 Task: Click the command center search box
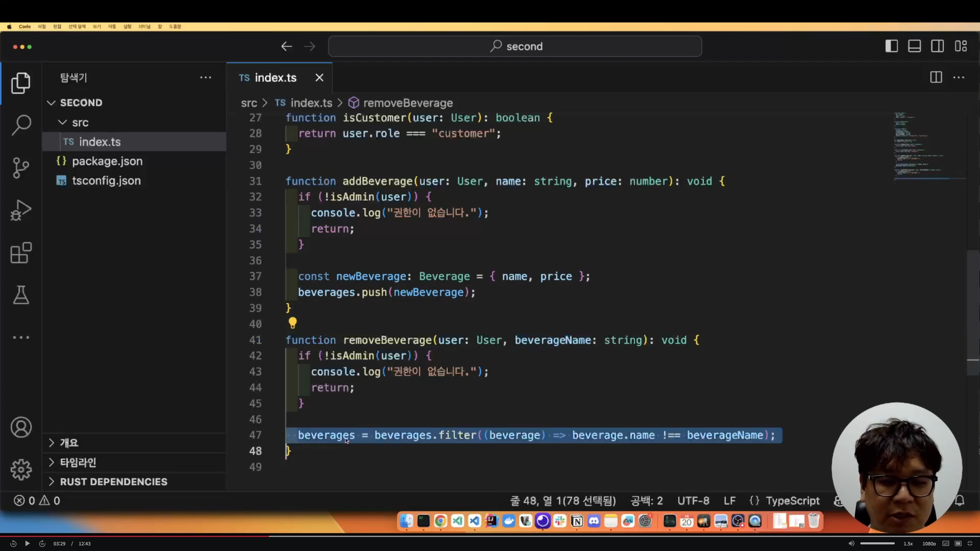[515, 46]
